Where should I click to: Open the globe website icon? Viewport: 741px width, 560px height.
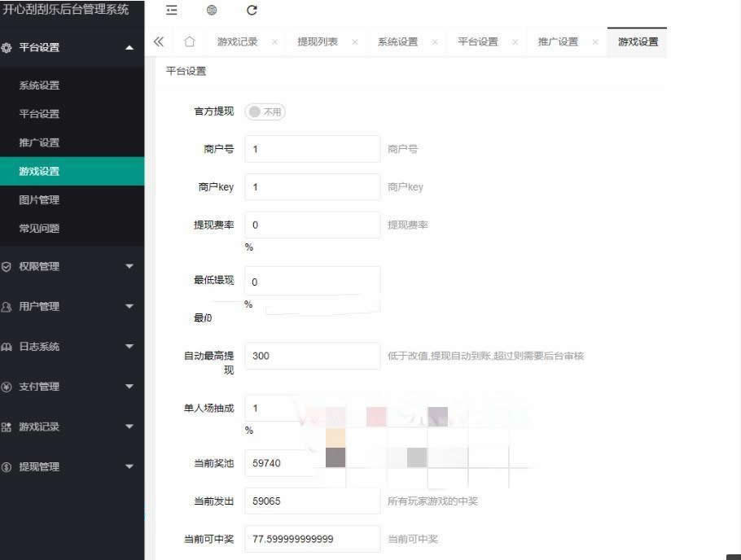[212, 11]
